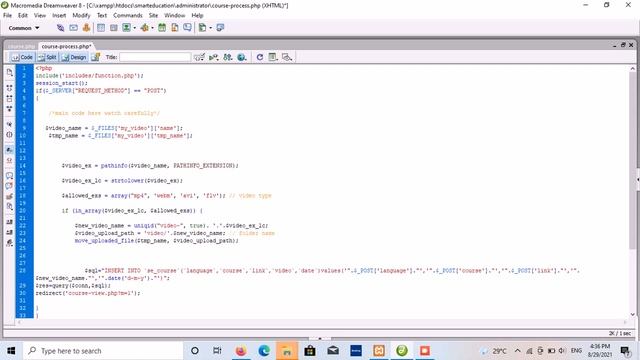Screen dimensions: 640x360
Task: Open the Edit menu
Action: pos(23,15)
